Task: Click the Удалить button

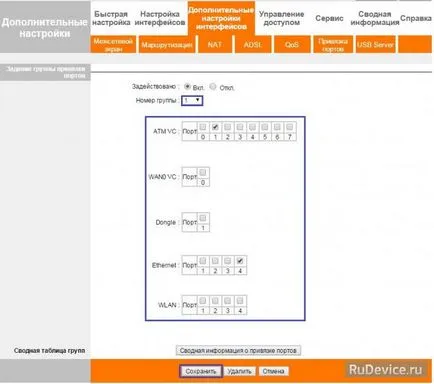Action: tap(239, 371)
